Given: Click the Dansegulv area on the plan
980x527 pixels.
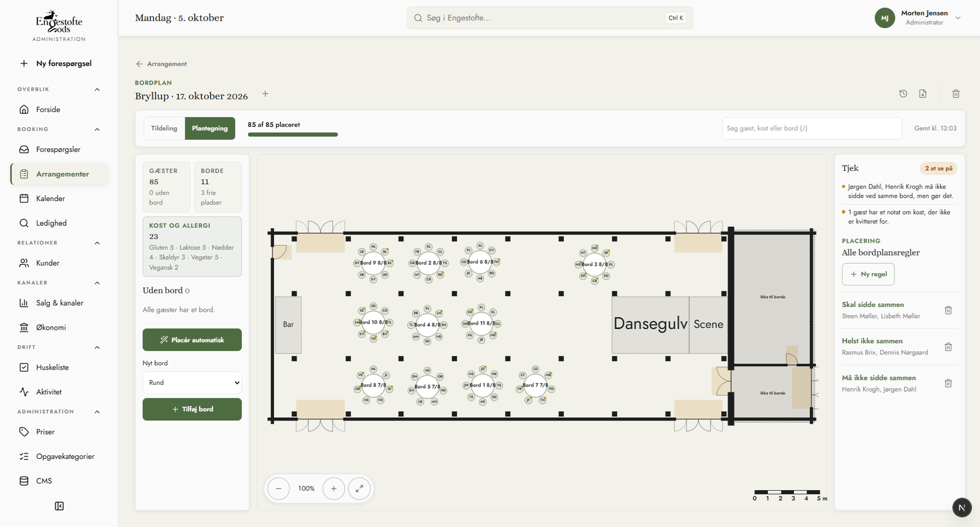Looking at the screenshot, I should click(650, 324).
